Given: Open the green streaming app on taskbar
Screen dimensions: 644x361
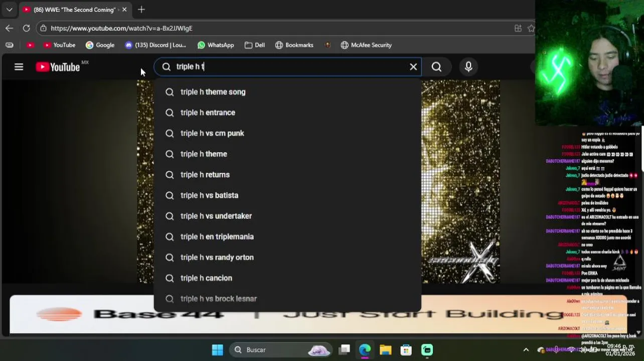Looking at the screenshot, I should (427, 349).
